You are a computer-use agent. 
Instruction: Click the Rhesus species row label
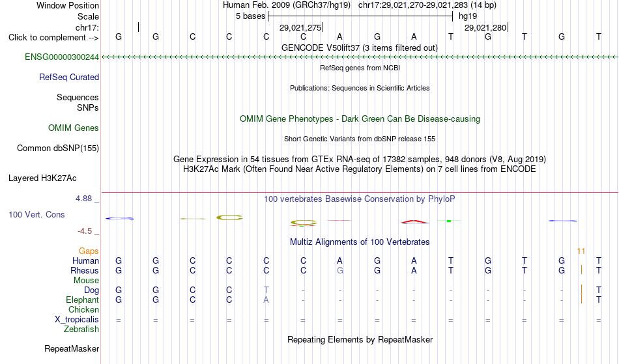tap(85, 271)
